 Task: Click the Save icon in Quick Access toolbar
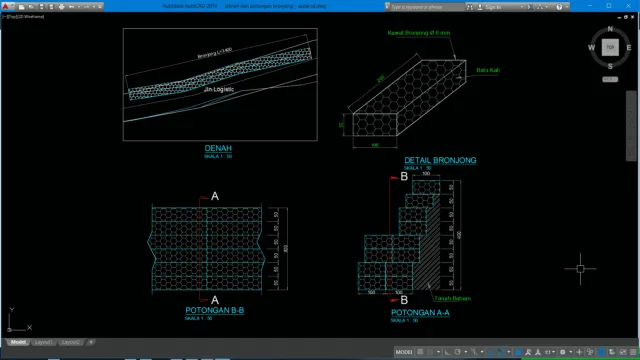coord(42,7)
